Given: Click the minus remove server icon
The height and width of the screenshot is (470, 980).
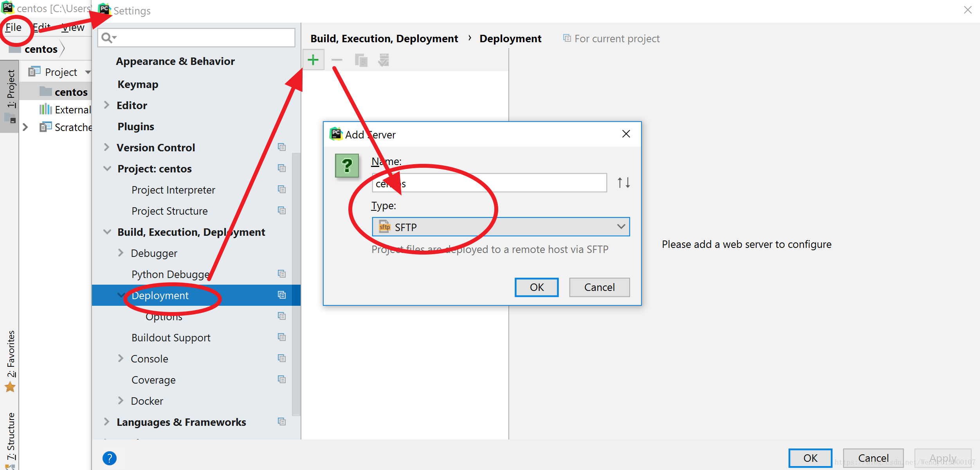Looking at the screenshot, I should (x=337, y=60).
